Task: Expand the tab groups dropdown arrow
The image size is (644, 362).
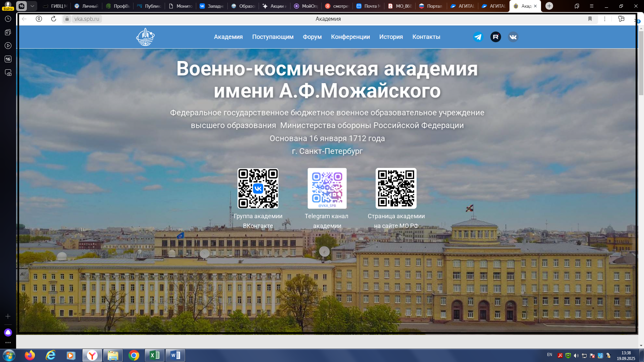Action: 32,6
